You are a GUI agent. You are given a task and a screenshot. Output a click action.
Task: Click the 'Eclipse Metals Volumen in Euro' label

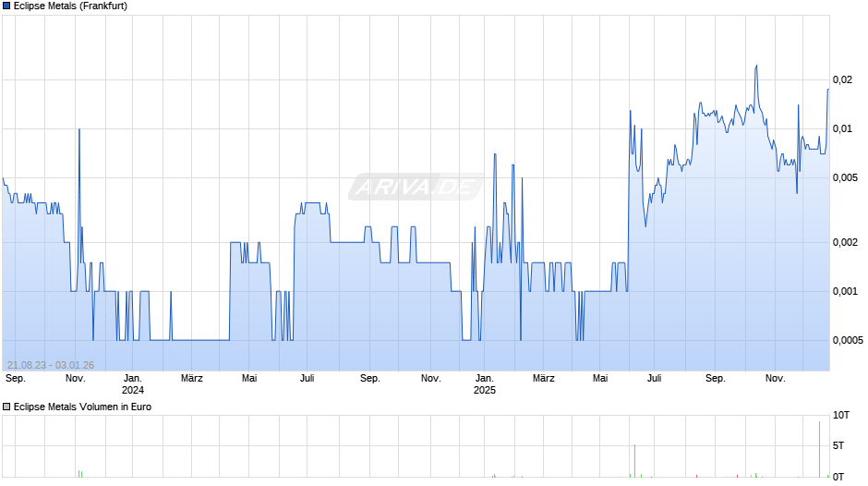coord(82,407)
